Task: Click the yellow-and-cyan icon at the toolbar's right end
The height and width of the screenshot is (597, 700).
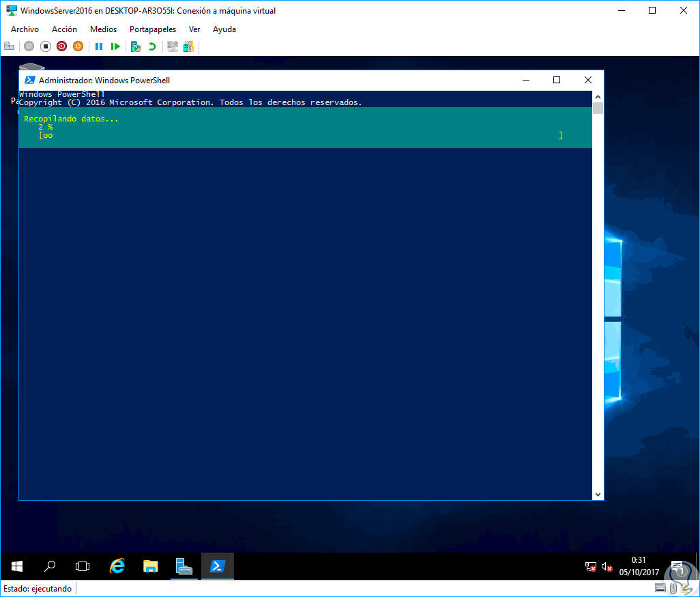Action: [x=189, y=46]
